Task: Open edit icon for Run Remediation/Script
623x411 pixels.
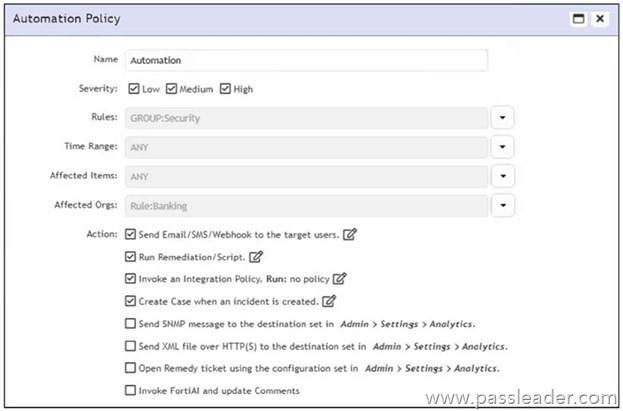Action: [x=254, y=257]
